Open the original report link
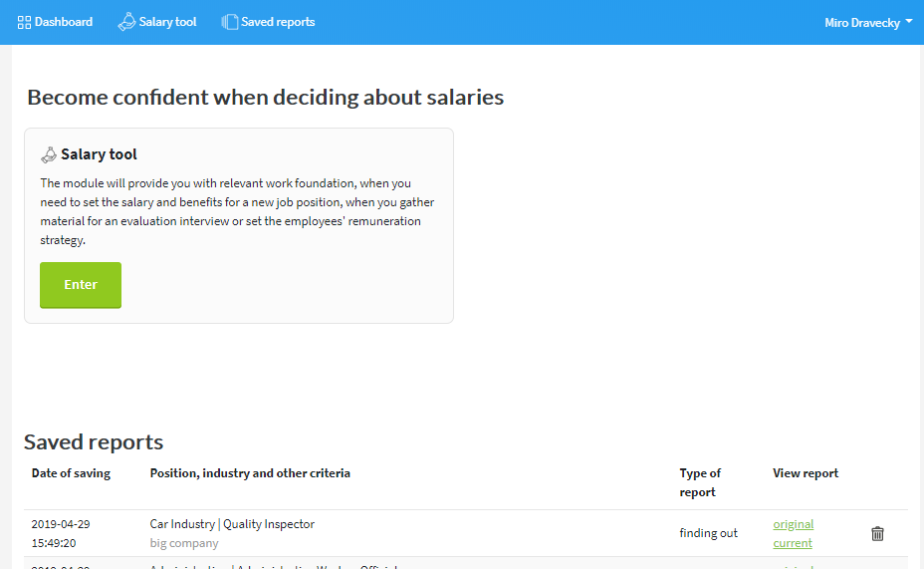Image resolution: width=924 pixels, height=569 pixels. tap(794, 524)
